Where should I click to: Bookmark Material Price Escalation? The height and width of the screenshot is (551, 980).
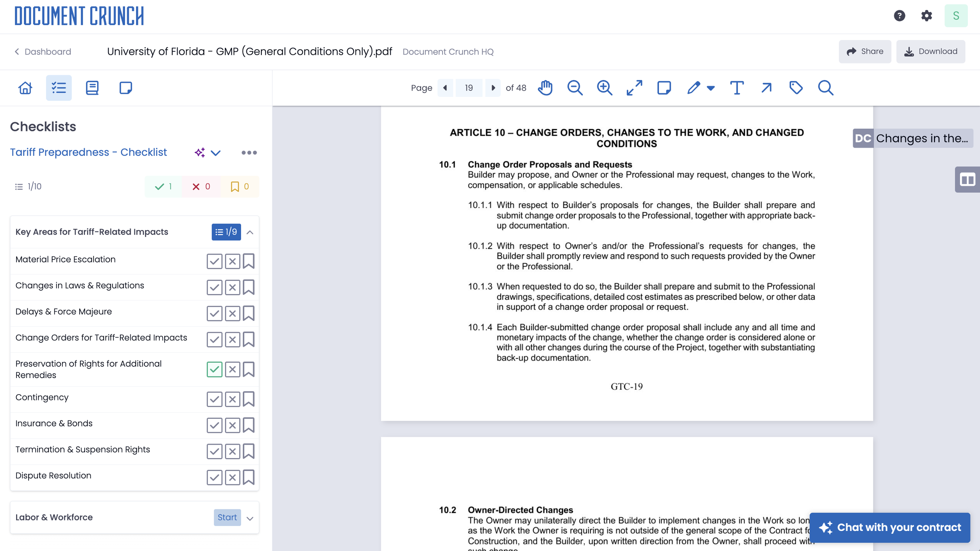(x=249, y=261)
